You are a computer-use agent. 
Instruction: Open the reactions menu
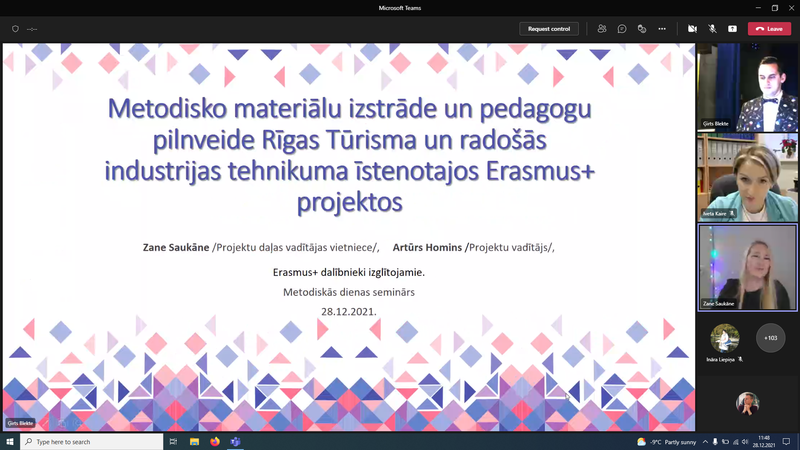[x=642, y=29]
